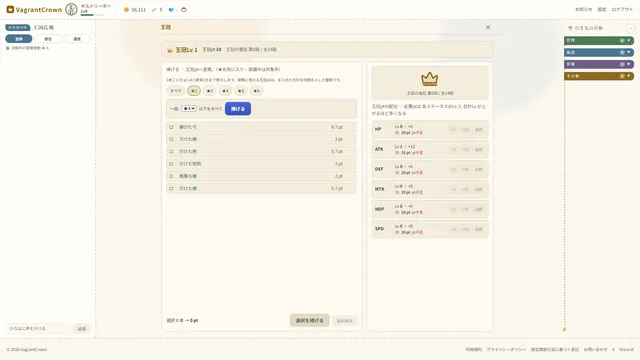Image resolution: width=640 pixels, height=360 pixels.
Task: Select the ★3 rarity filter chip
Action: tap(209, 91)
